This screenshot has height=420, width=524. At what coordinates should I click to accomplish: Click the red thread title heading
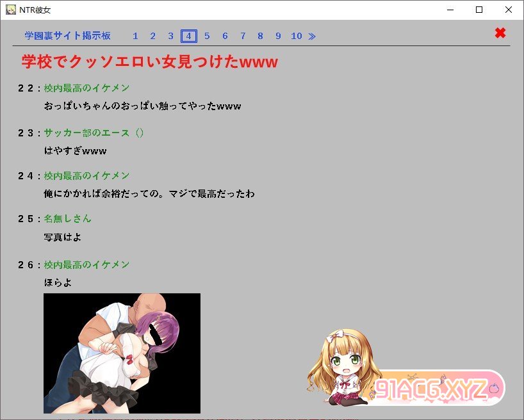(149, 62)
